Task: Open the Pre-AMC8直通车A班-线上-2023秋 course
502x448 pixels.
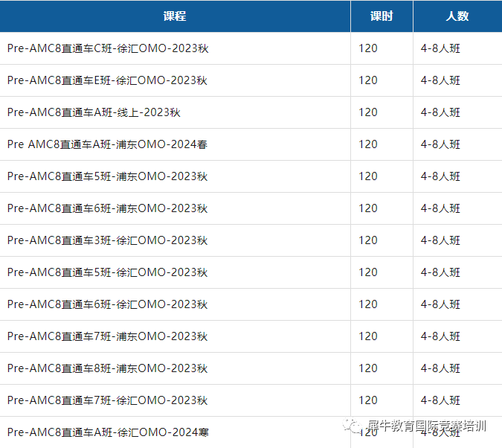Action: (94, 112)
